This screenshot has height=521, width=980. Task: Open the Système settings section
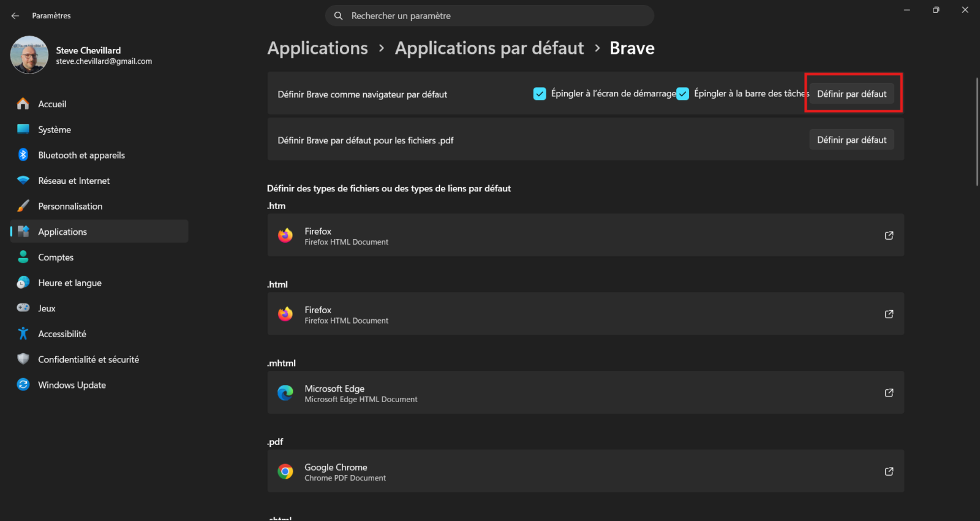coord(99,129)
